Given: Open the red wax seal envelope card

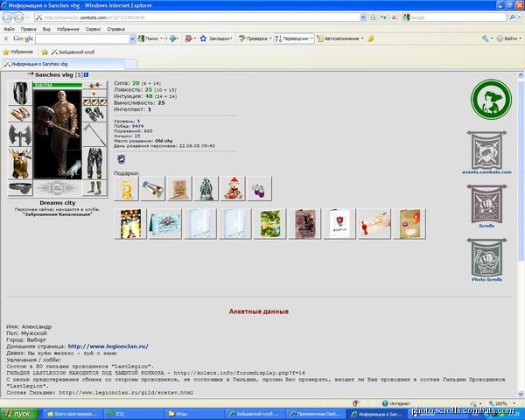Looking at the screenshot, I should (374, 224).
